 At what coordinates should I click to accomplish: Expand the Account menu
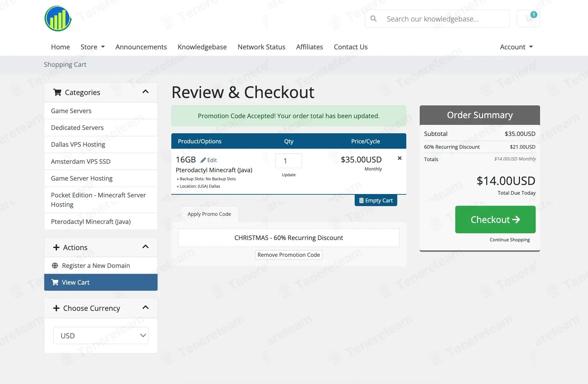[516, 47]
